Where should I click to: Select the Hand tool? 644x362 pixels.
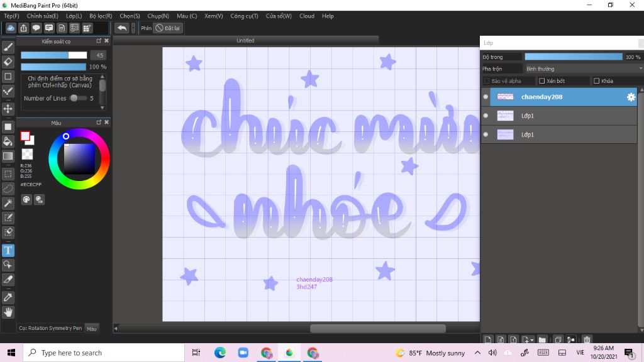coord(8,312)
